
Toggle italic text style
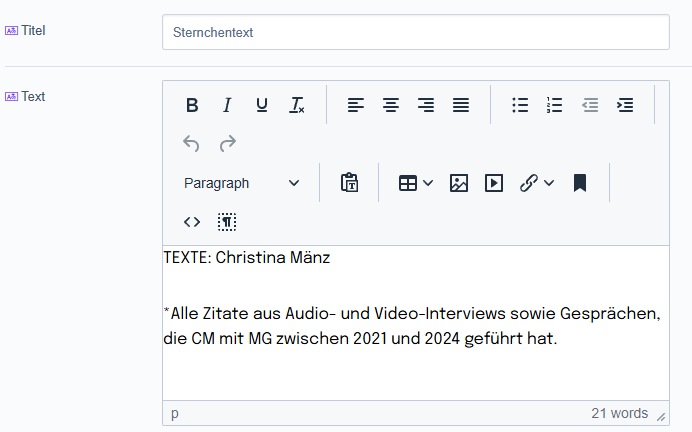[227, 105]
